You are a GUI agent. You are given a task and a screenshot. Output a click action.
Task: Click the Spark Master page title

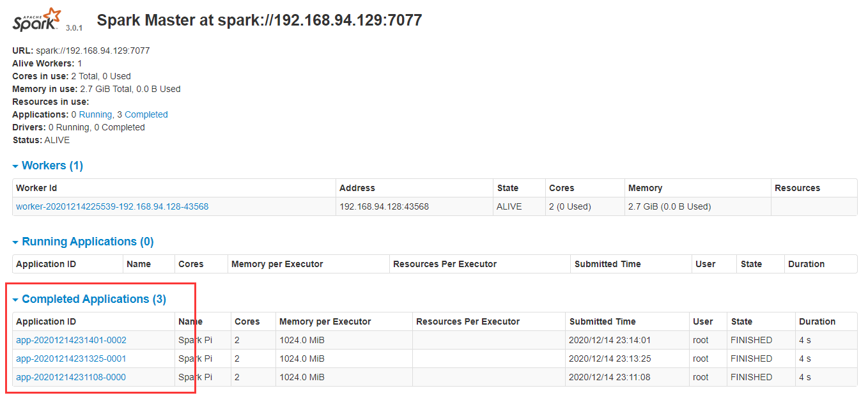pyautogui.click(x=259, y=20)
